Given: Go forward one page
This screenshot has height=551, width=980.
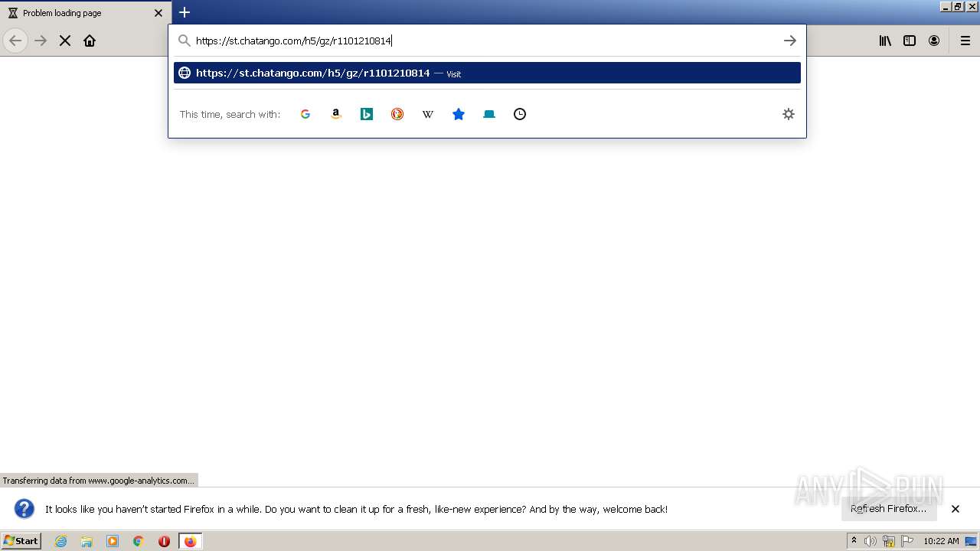Looking at the screenshot, I should click(41, 41).
